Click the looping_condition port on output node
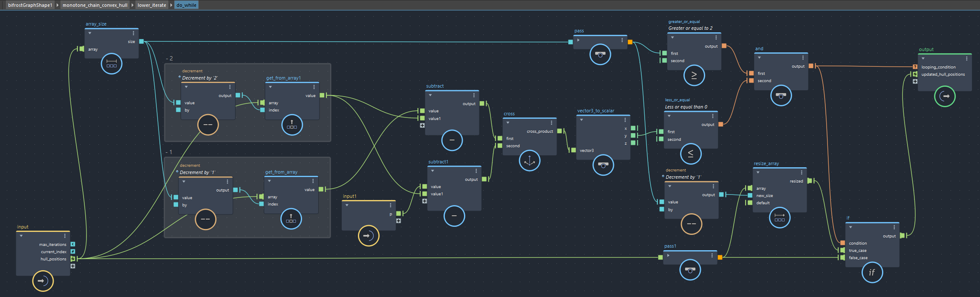The height and width of the screenshot is (297, 980). [915, 67]
